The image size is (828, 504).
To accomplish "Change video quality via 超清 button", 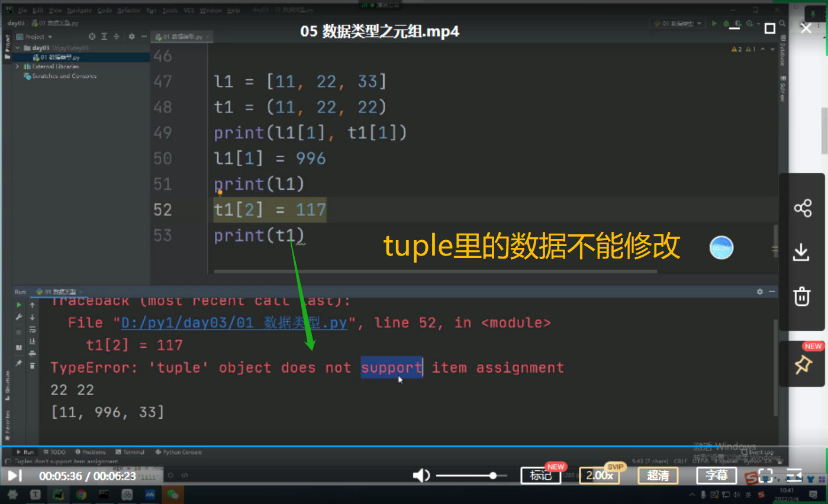I will click(658, 476).
